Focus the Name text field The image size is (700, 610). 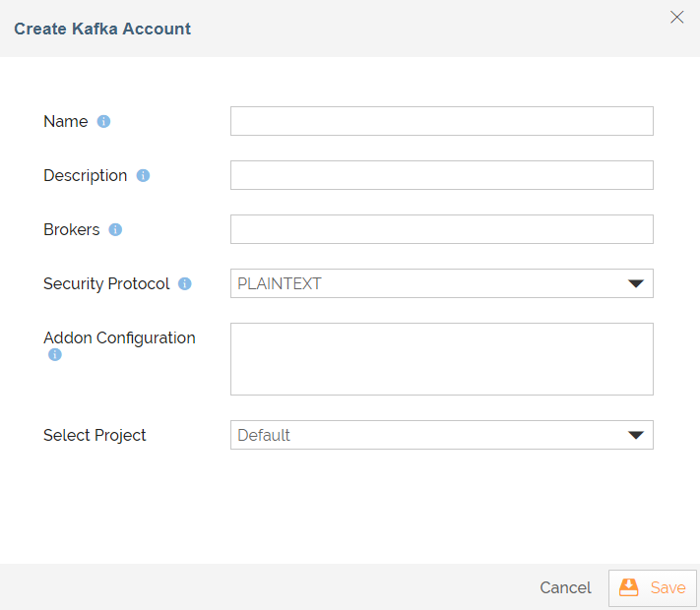[x=441, y=121]
